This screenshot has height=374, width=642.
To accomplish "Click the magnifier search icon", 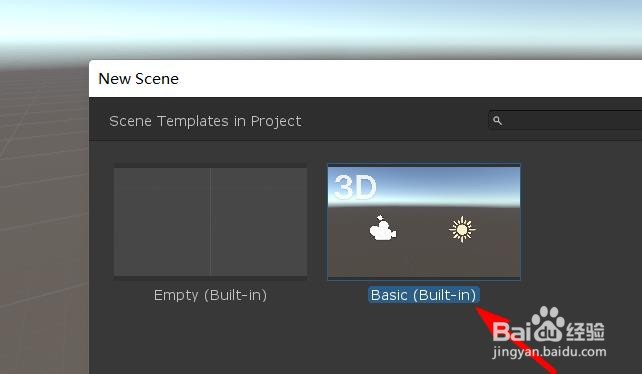I will coord(497,120).
